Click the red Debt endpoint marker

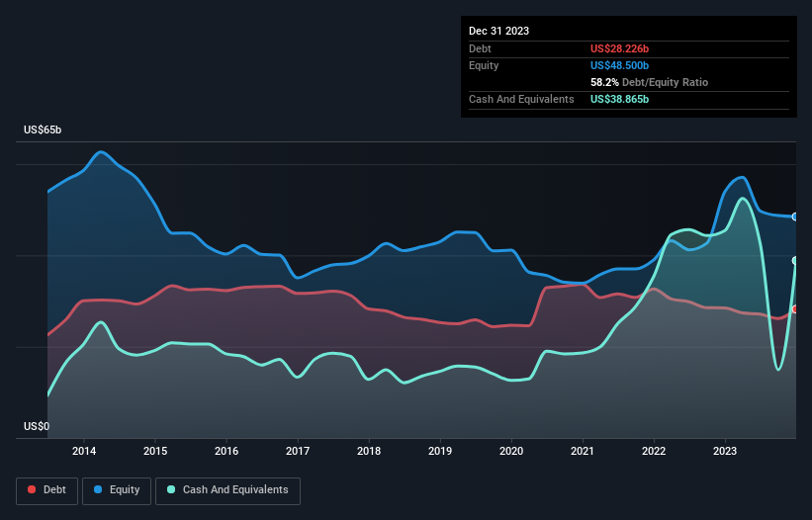coord(795,308)
